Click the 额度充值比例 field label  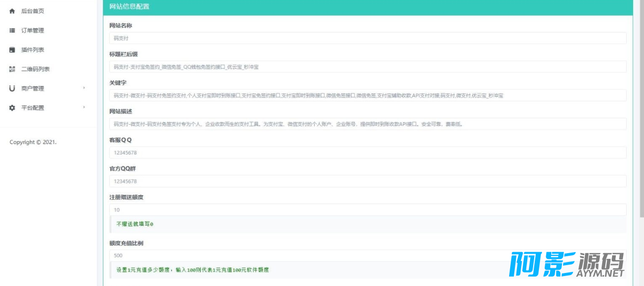click(126, 243)
